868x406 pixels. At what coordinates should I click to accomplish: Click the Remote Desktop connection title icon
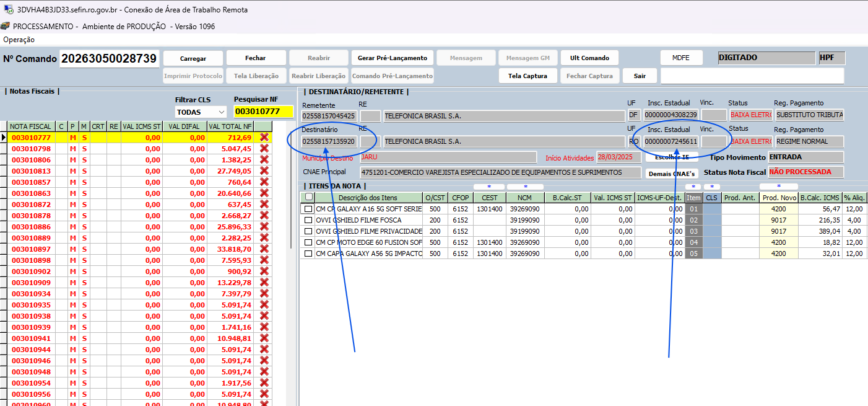point(9,10)
